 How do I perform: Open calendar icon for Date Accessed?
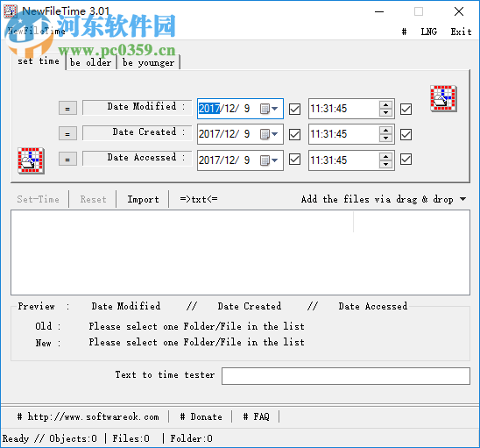point(265,160)
